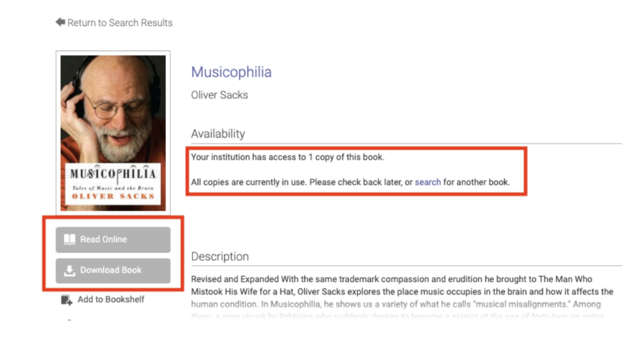Click the open book icon on Read Online
The image size is (644, 347).
[70, 239]
